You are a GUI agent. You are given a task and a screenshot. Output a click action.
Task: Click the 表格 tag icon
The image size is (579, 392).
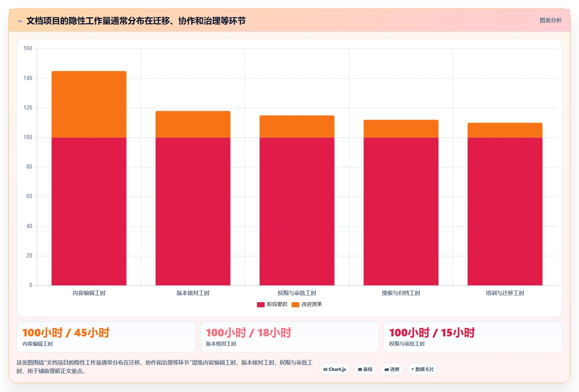(x=360, y=370)
